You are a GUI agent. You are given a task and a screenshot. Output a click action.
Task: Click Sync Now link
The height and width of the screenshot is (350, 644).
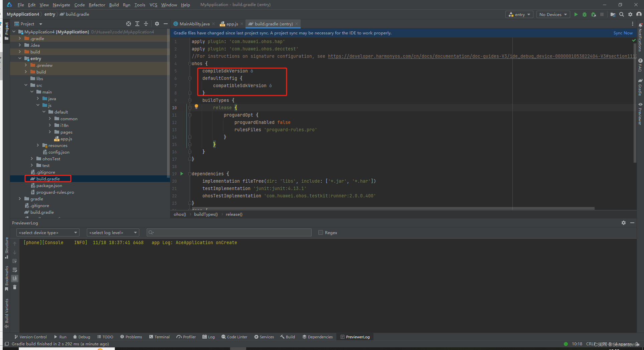[623, 33]
